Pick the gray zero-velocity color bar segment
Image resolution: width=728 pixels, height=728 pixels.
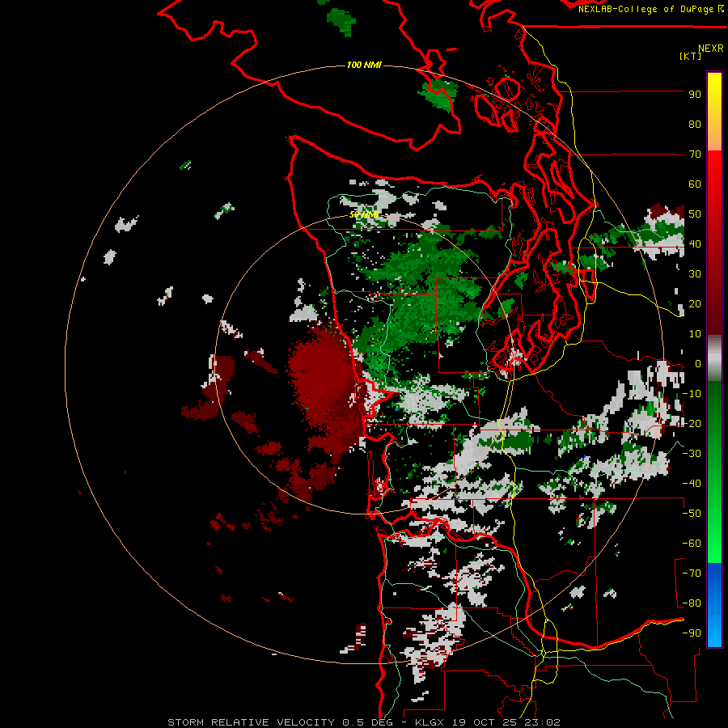(714, 358)
